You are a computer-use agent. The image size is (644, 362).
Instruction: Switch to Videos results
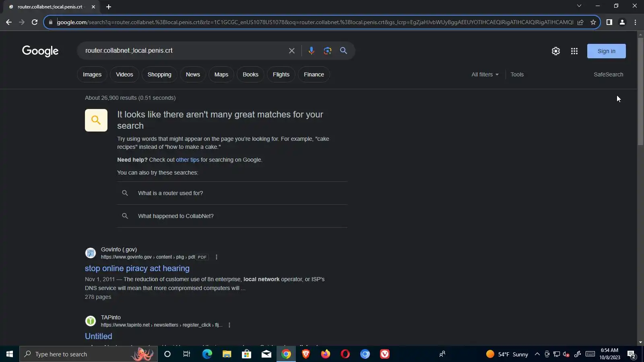tap(124, 74)
